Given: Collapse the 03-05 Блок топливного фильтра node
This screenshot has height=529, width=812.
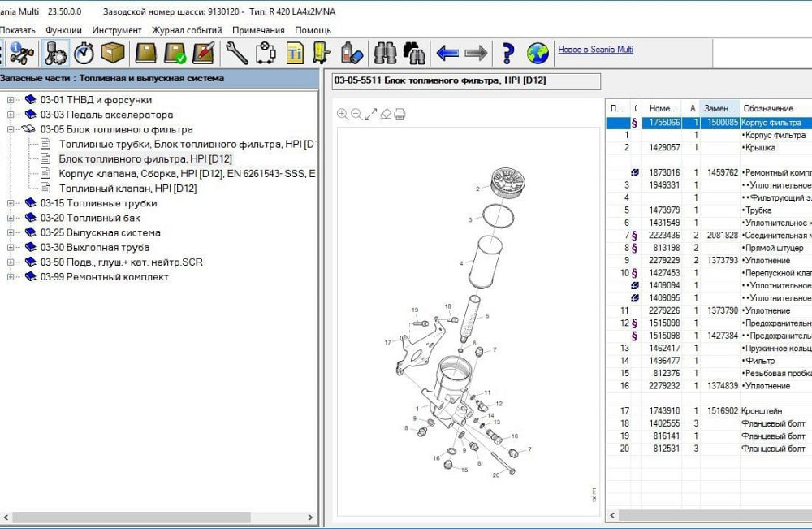Looking at the screenshot, I should click(11, 129).
